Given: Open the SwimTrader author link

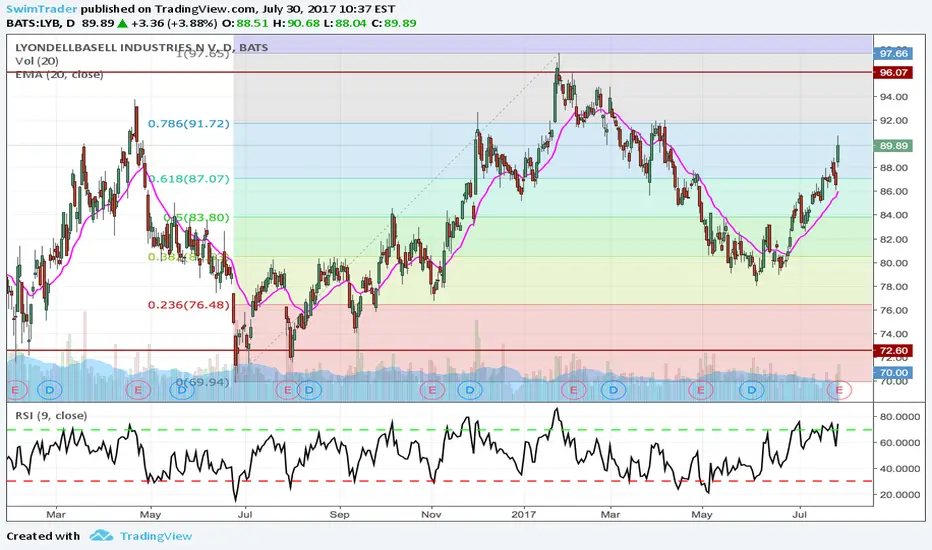Looking at the screenshot, I should point(42,9).
